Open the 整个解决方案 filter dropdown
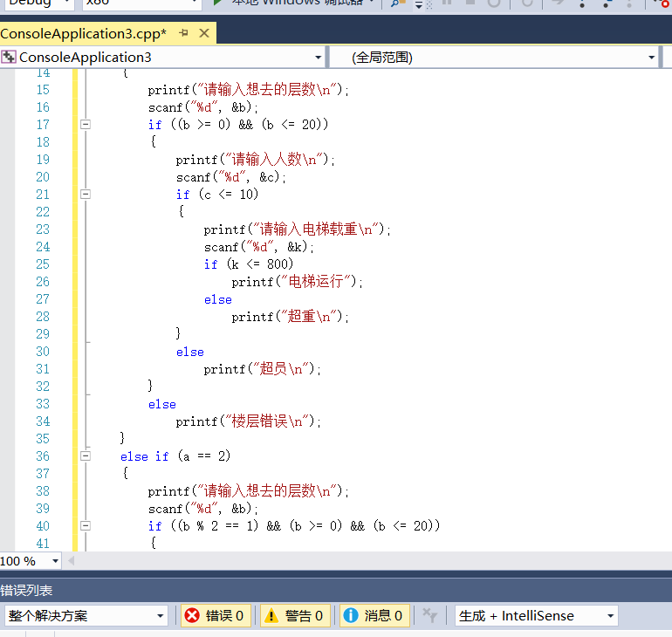Screen dimensions: 672x637 pos(160,616)
